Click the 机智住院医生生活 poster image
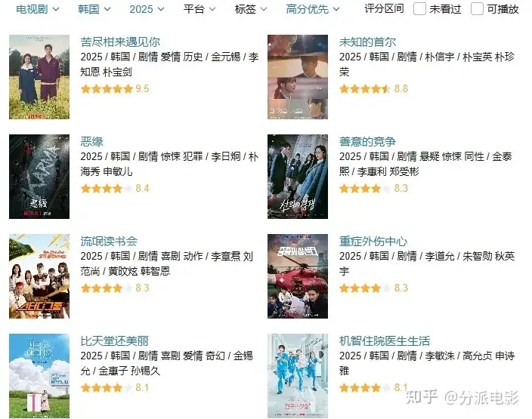Image resolution: width=532 pixels, height=419 pixels. click(298, 376)
